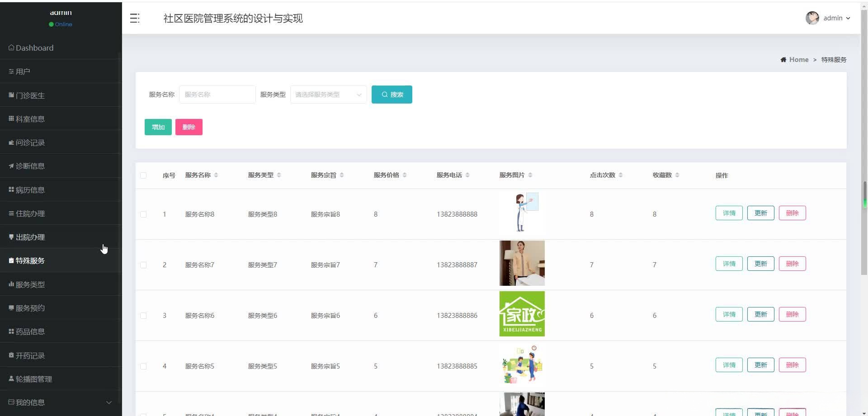Open 服务类型 sidebar menu item

point(61,284)
